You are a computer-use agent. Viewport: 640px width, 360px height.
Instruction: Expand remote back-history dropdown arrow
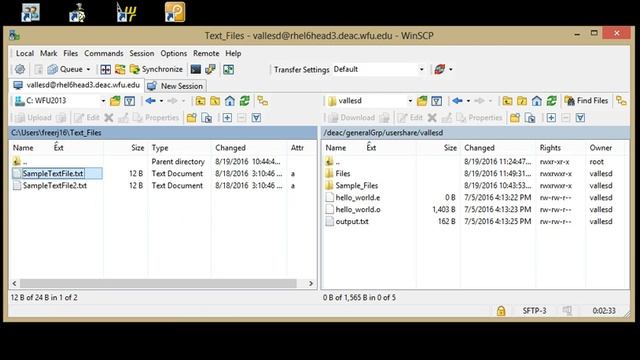[x=468, y=101]
